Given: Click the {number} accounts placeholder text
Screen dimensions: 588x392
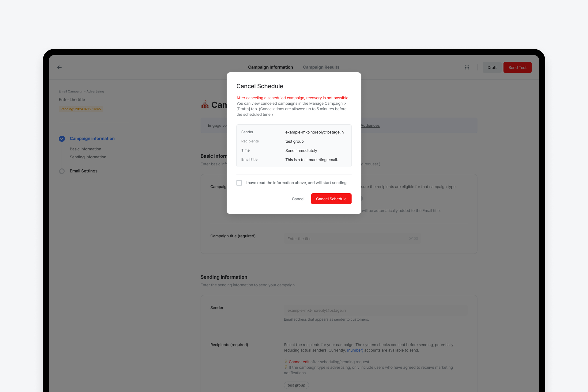Looking at the screenshot, I should click(x=355, y=350).
